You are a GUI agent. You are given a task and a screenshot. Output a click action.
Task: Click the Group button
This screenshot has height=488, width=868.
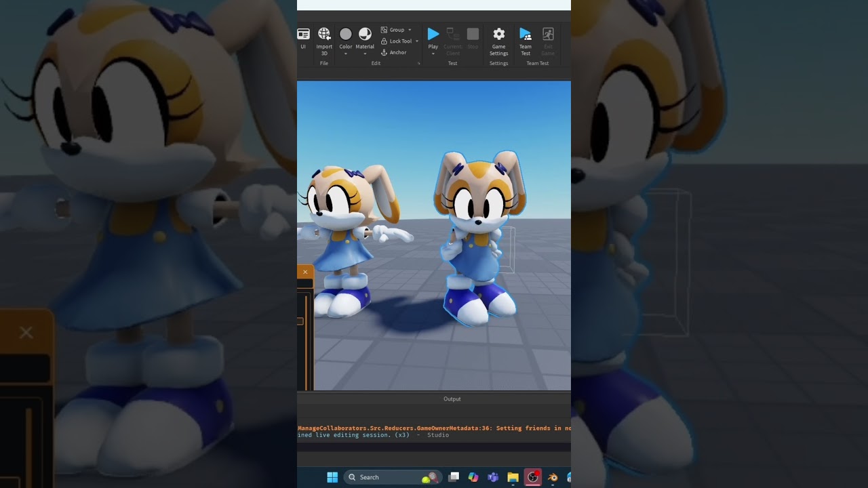[x=393, y=30]
